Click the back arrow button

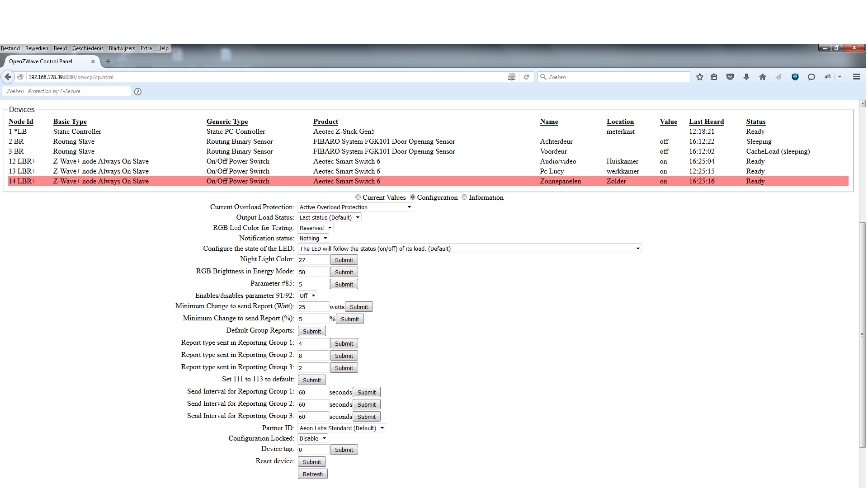tap(8, 77)
